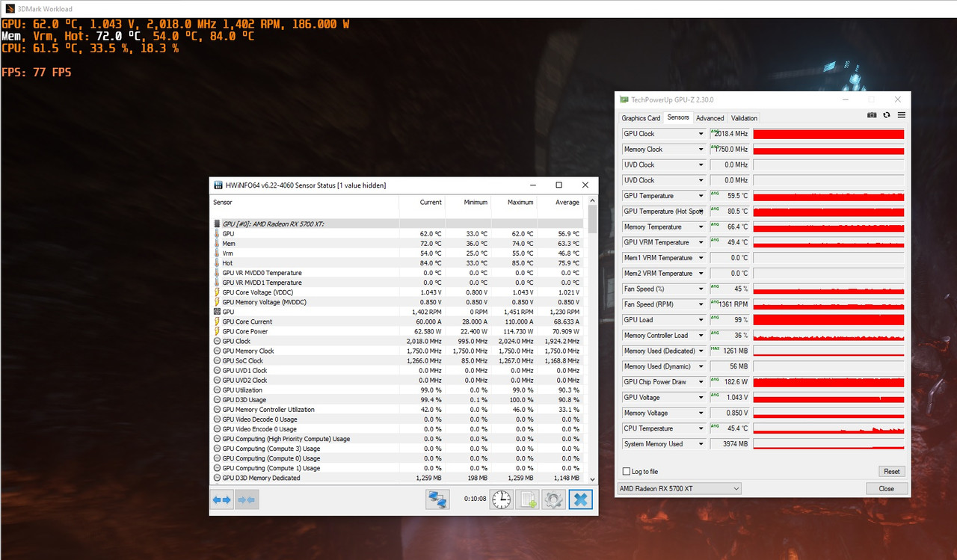Click the Close button in GPU-Z
The width and height of the screenshot is (957, 560).
[x=886, y=489]
